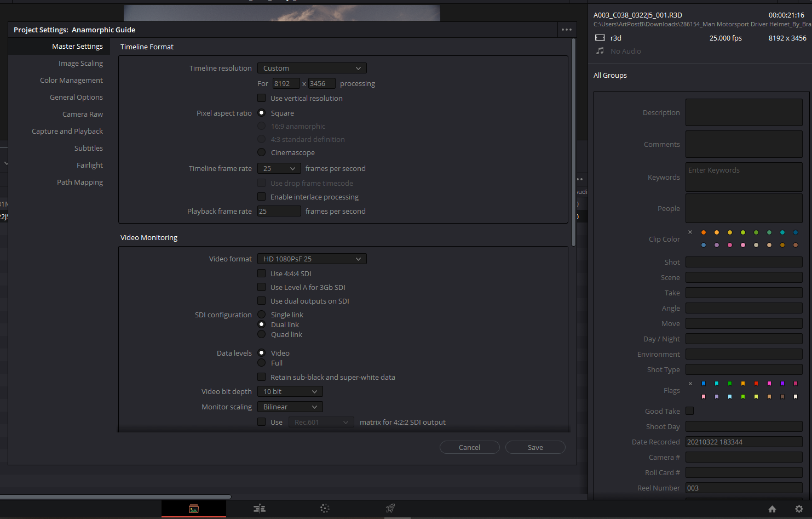Open the Camera Raw settings section

point(82,114)
